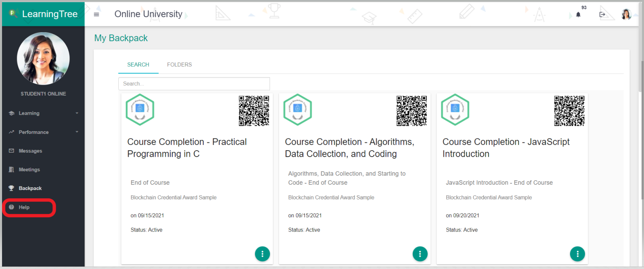Image resolution: width=644 pixels, height=269 pixels.
Task: Click QR code on JavaScript Introduction card
Action: (569, 111)
